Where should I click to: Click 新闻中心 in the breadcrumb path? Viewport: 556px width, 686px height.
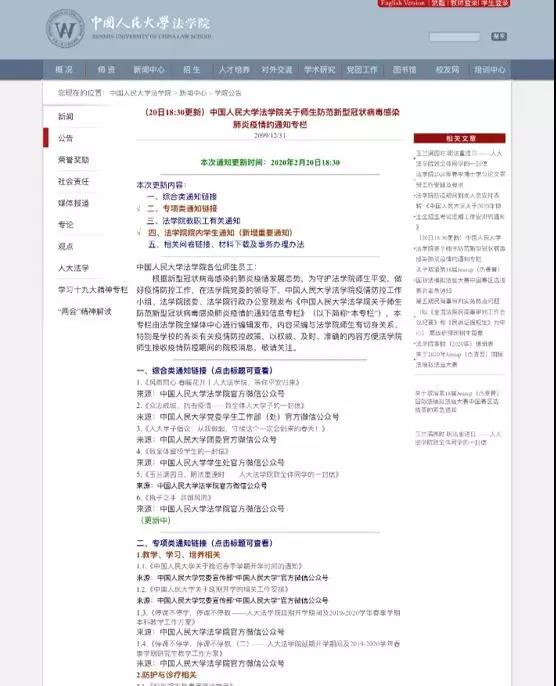[193, 93]
